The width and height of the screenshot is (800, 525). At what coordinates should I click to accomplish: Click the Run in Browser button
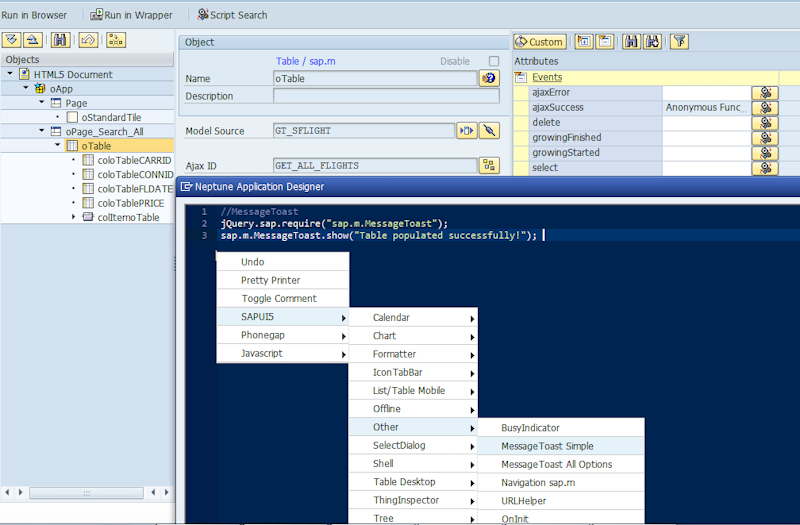pos(34,15)
